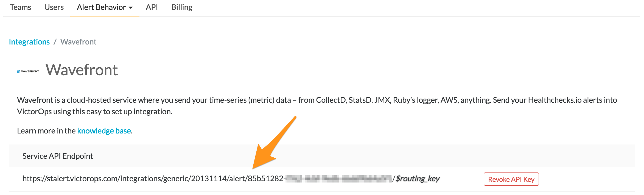Image resolution: width=644 pixels, height=195 pixels.
Task: Select the Service API Endpoint URL
Action: click(x=165, y=178)
